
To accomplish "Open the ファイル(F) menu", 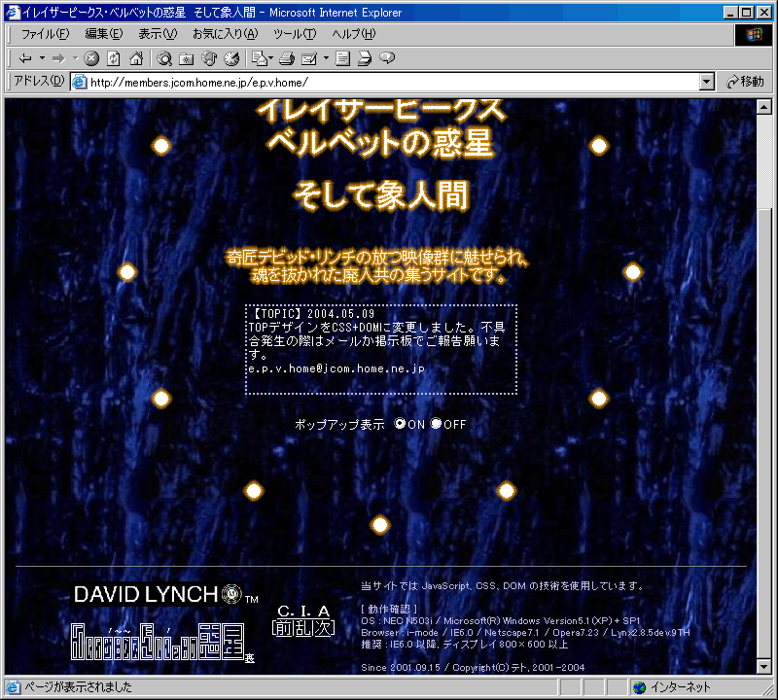I will [45, 34].
